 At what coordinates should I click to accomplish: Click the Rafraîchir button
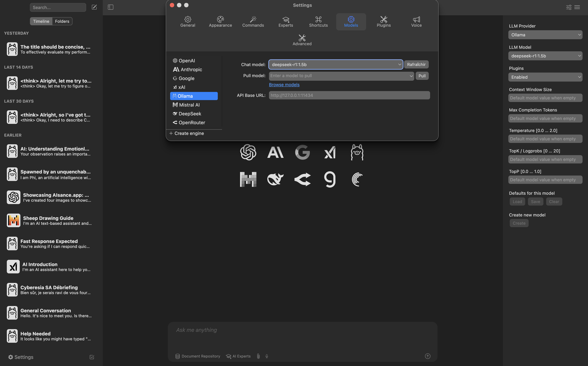tap(416, 65)
